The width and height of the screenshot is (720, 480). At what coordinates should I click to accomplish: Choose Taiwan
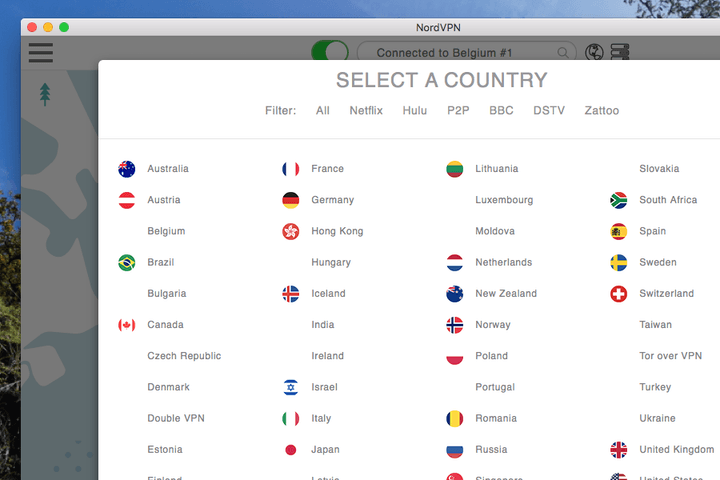tap(655, 325)
